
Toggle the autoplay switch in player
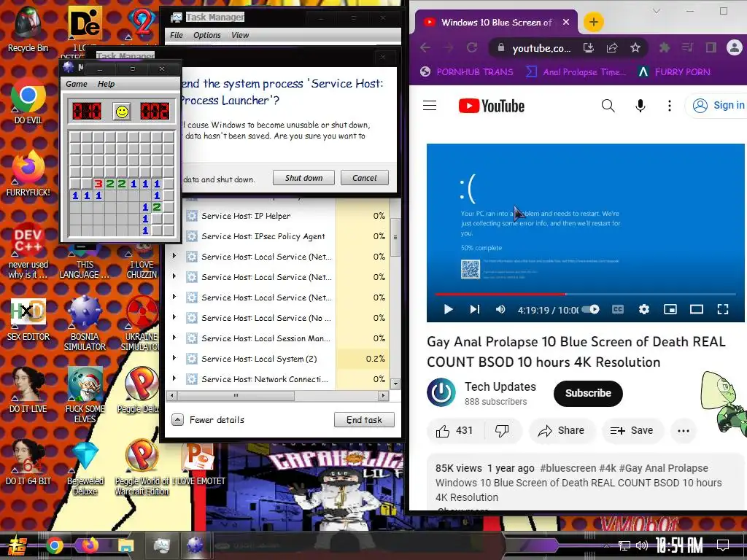[x=591, y=309]
